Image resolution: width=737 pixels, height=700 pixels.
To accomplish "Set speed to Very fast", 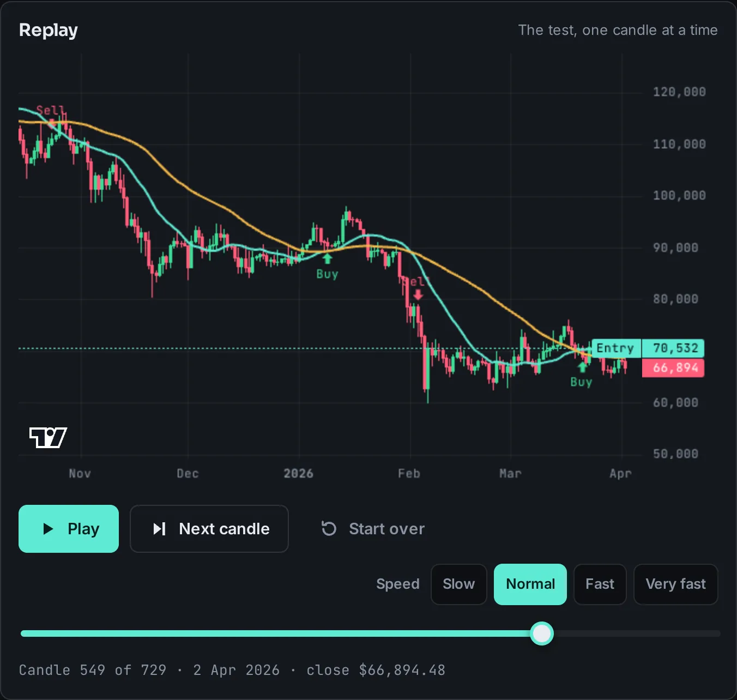I will [x=676, y=584].
